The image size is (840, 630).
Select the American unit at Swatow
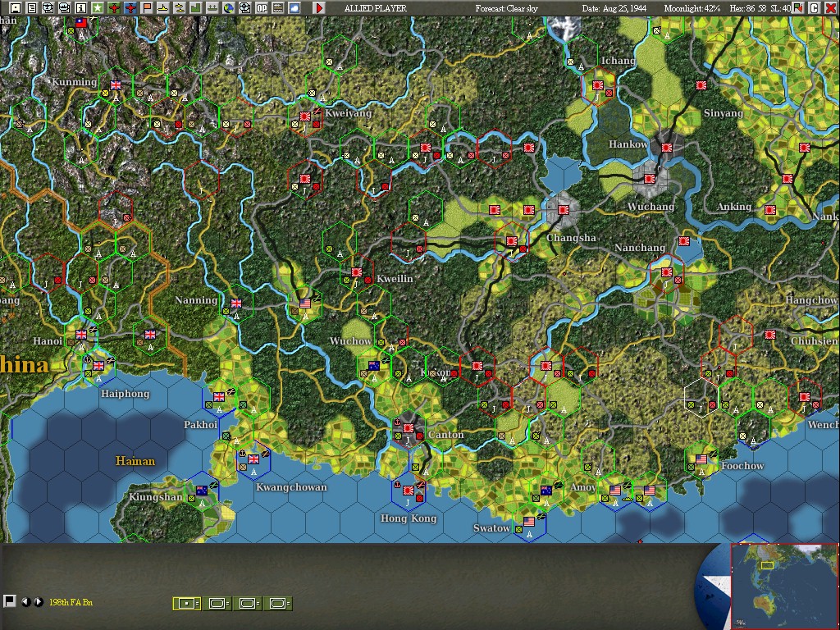click(529, 521)
